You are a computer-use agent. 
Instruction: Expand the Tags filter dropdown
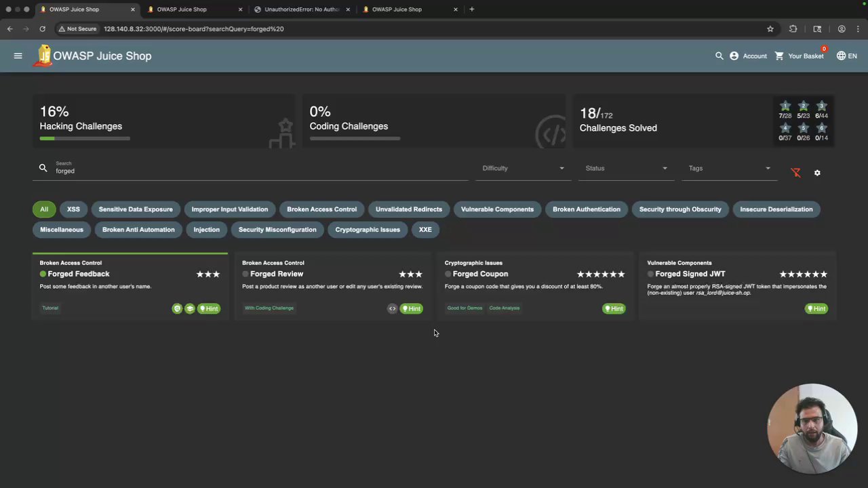click(x=729, y=168)
